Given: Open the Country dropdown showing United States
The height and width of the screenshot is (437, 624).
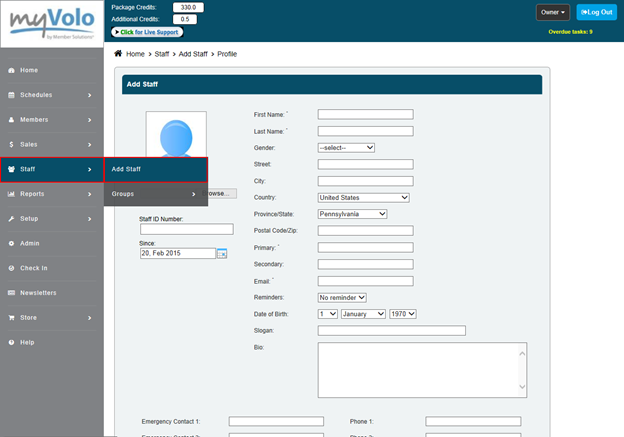Looking at the screenshot, I should (x=364, y=197).
